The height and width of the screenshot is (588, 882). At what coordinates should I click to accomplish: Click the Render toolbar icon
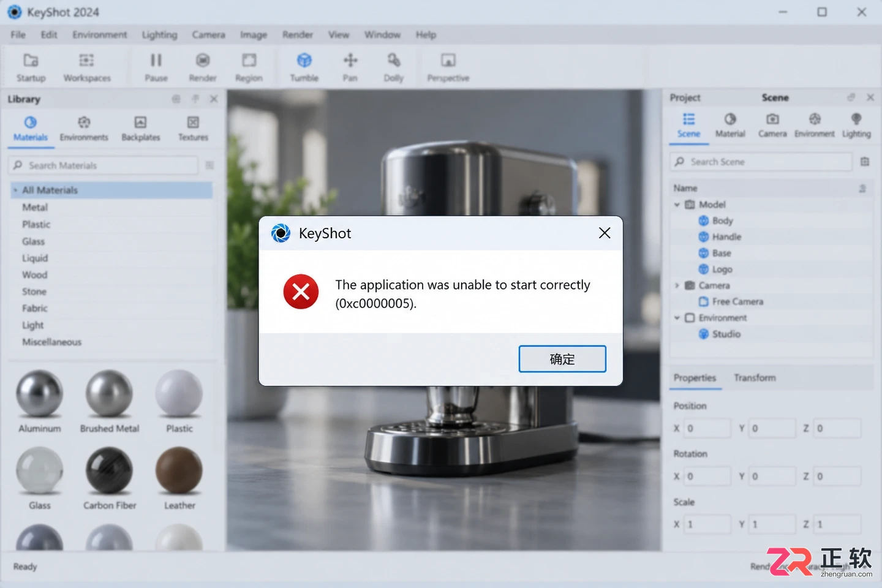(203, 67)
